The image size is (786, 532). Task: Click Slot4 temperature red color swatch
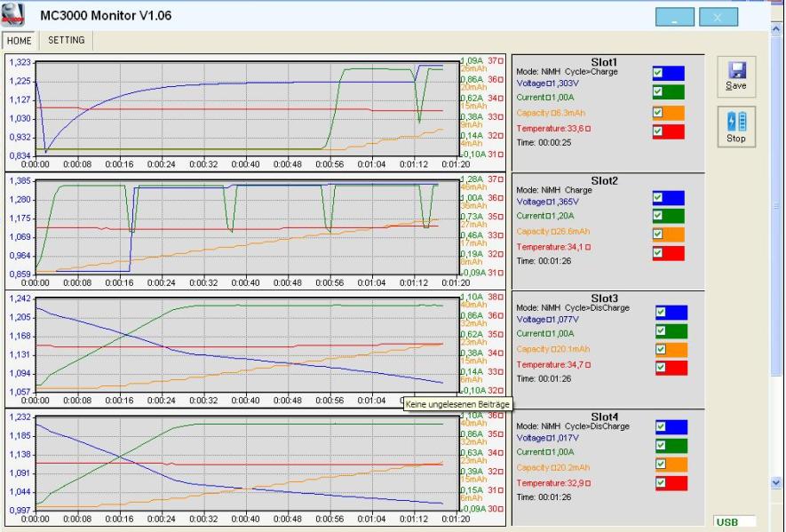tap(671, 483)
